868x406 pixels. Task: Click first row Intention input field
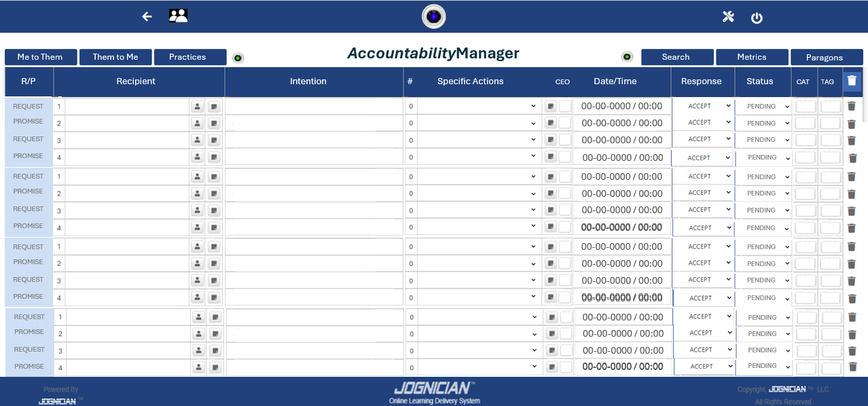314,107
